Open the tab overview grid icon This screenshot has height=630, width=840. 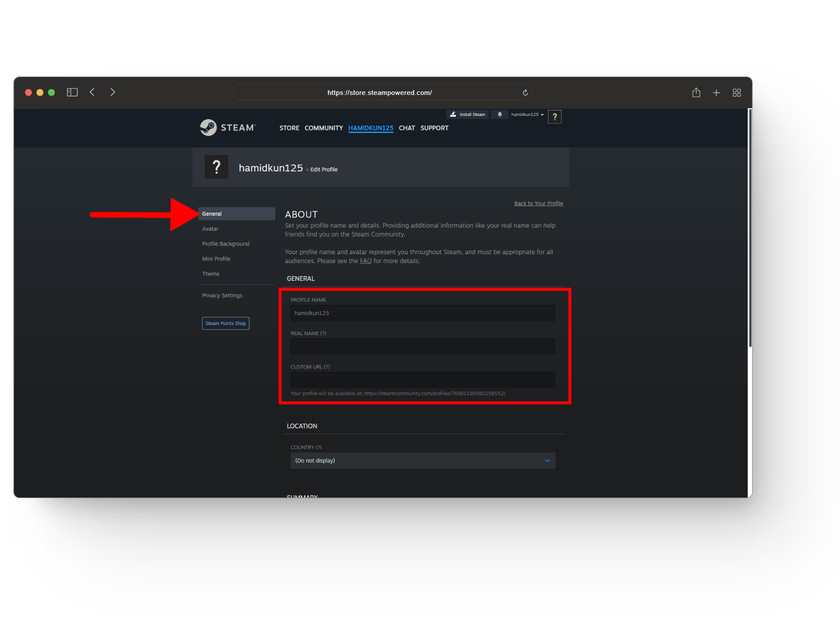pos(737,93)
